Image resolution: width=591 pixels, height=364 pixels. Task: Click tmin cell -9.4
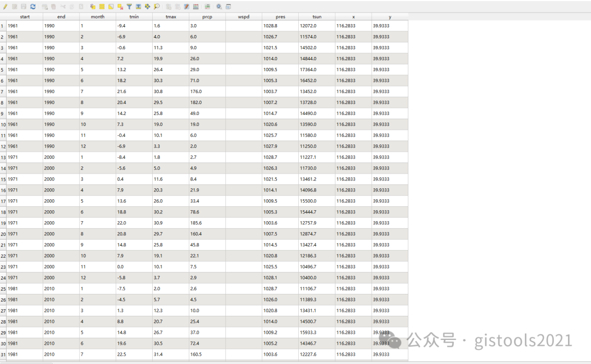pyautogui.click(x=134, y=26)
